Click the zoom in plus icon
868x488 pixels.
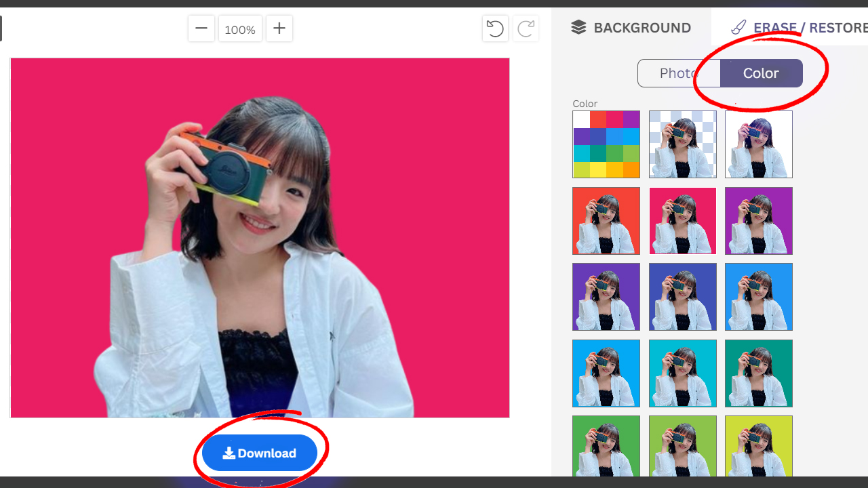(x=279, y=29)
